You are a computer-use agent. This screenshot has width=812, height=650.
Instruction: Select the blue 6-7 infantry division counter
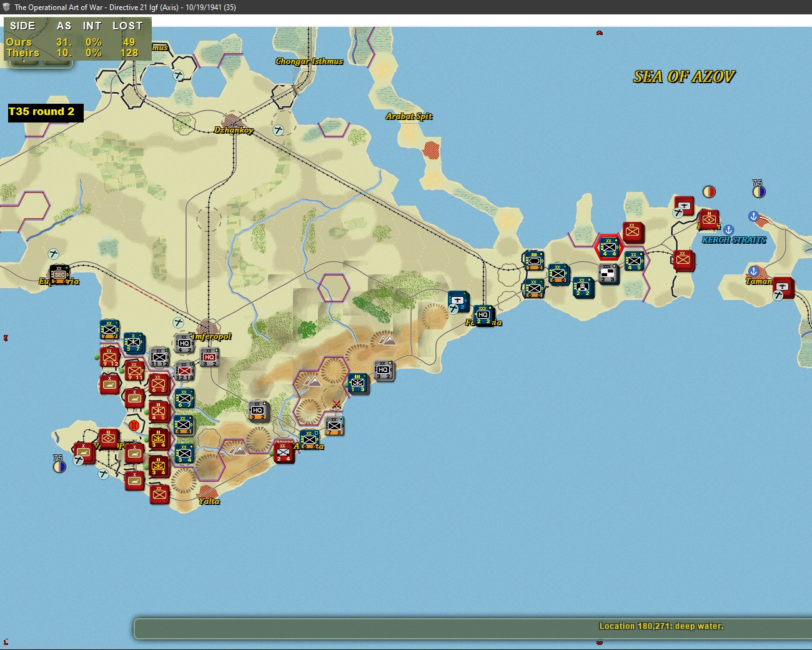184,398
